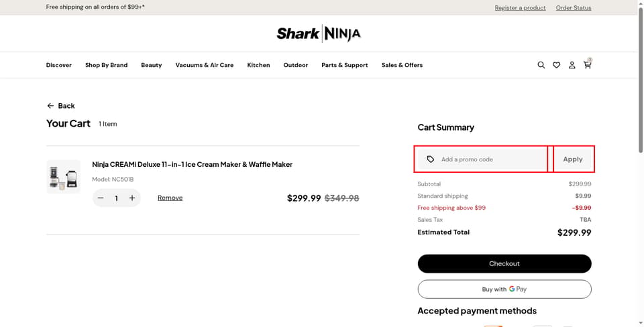Click the Order Status link
Screen dimensions: 644x327
[x=574, y=8]
